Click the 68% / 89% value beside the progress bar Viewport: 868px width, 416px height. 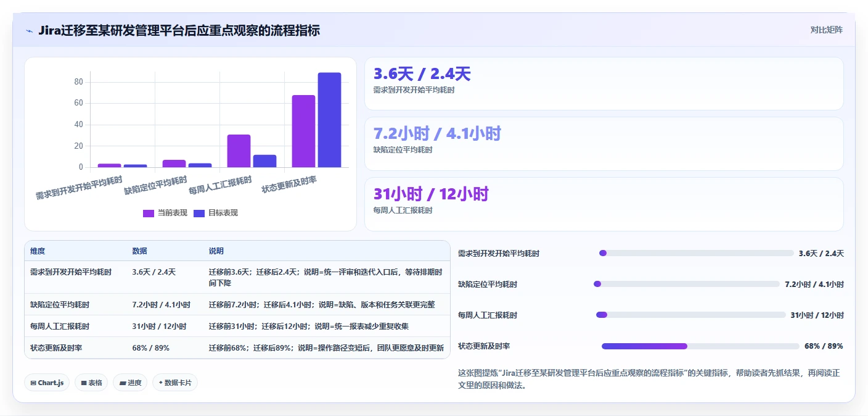click(824, 346)
